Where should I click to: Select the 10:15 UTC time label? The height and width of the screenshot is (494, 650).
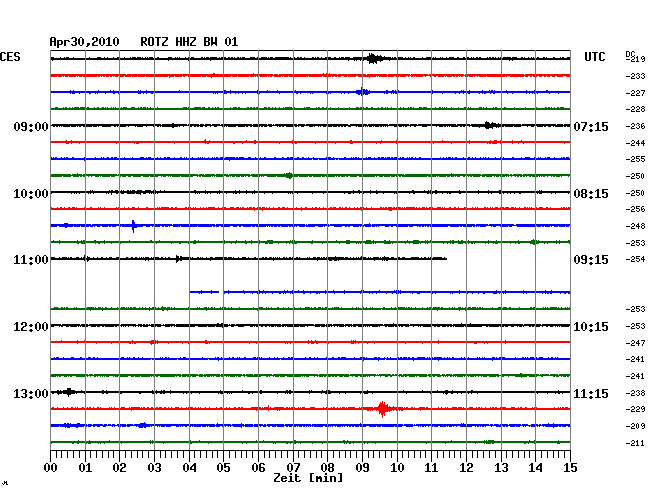[591, 327]
